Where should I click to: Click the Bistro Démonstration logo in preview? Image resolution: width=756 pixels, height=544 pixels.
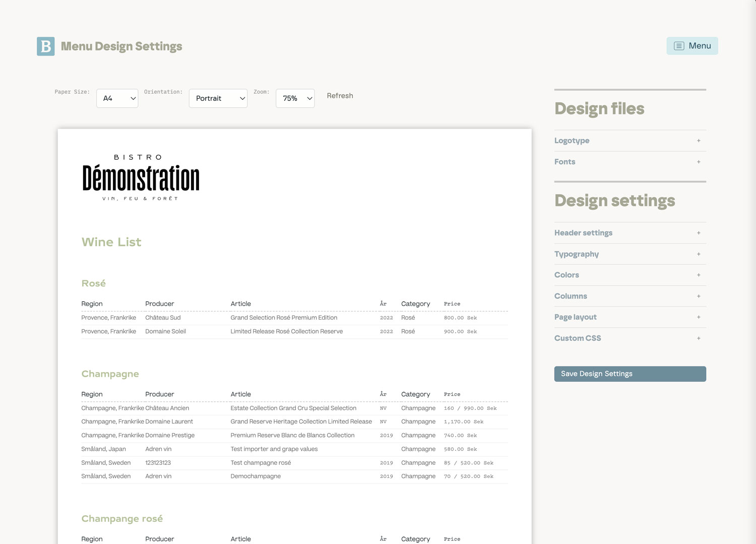point(141,177)
